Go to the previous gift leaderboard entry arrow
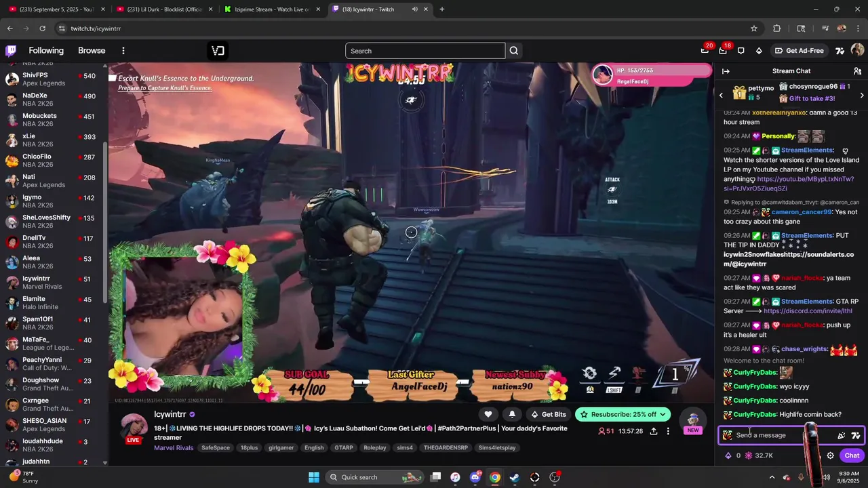The image size is (868, 488). pyautogui.click(x=722, y=96)
